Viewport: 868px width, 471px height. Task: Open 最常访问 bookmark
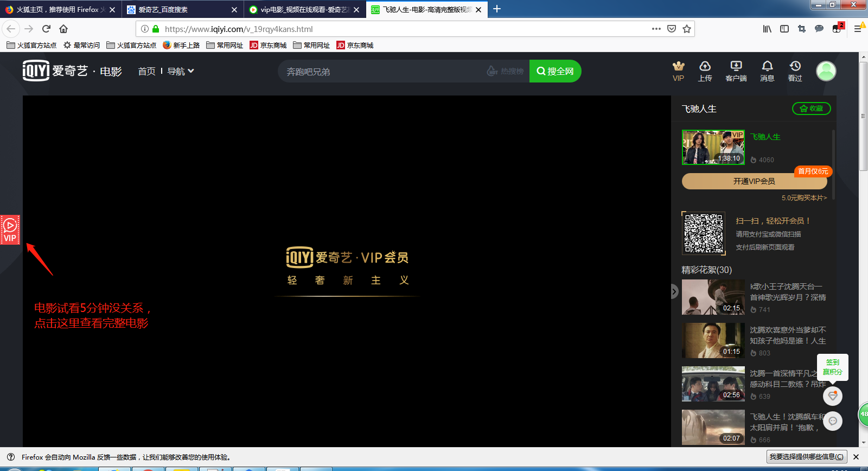tap(81, 45)
